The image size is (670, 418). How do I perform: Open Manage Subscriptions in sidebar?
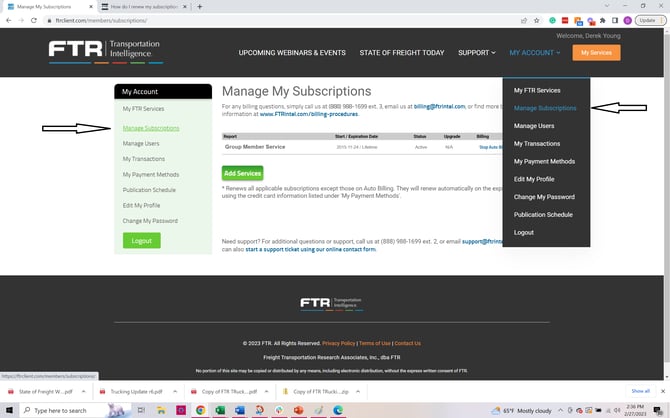click(x=151, y=128)
